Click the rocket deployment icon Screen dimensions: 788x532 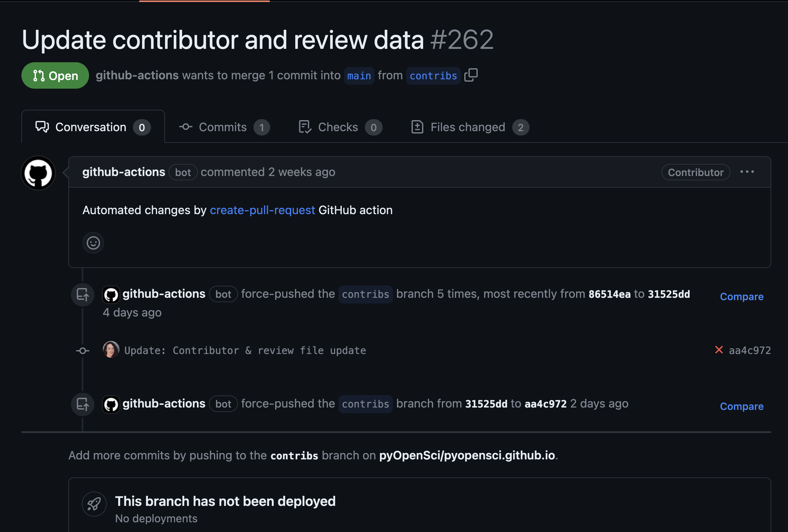(94, 504)
